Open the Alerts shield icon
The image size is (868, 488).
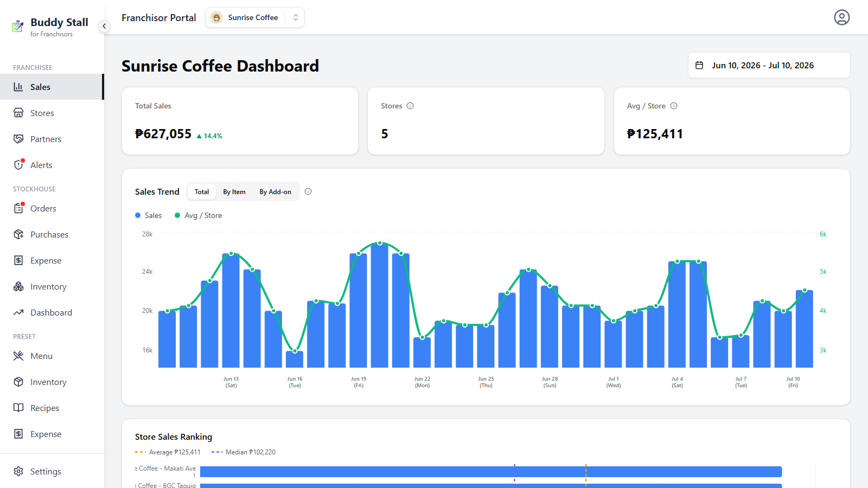coord(18,165)
